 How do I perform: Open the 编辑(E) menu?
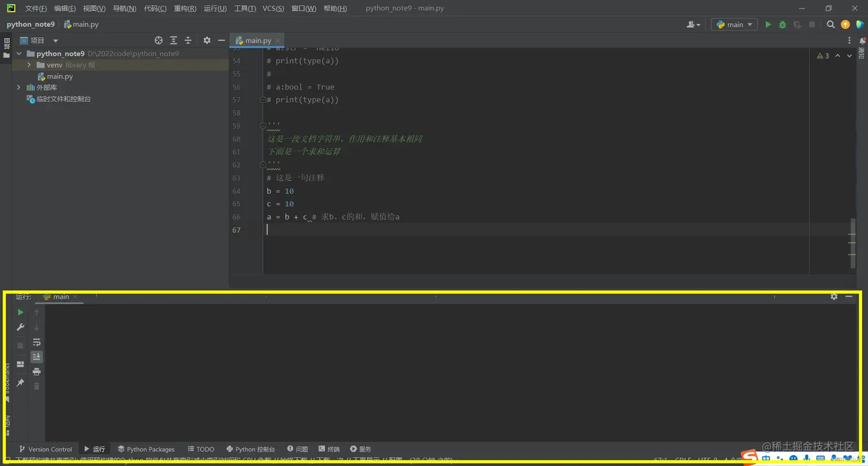(x=65, y=9)
